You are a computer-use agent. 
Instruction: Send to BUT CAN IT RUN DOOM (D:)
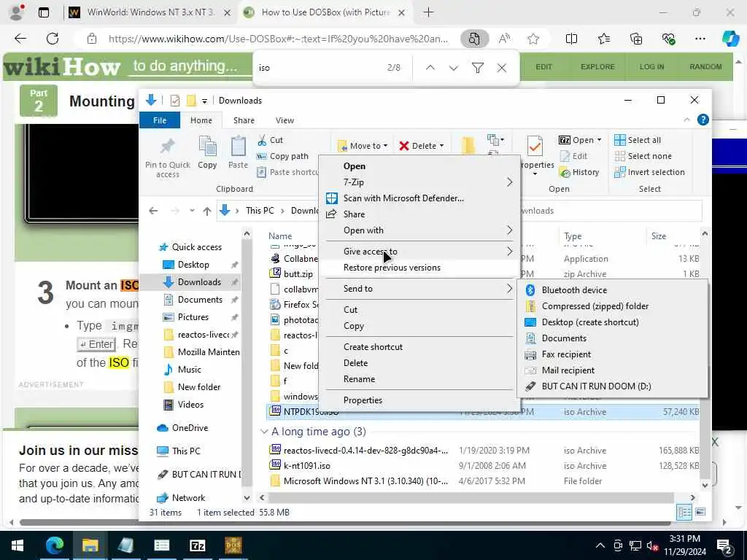pyautogui.click(x=612, y=386)
